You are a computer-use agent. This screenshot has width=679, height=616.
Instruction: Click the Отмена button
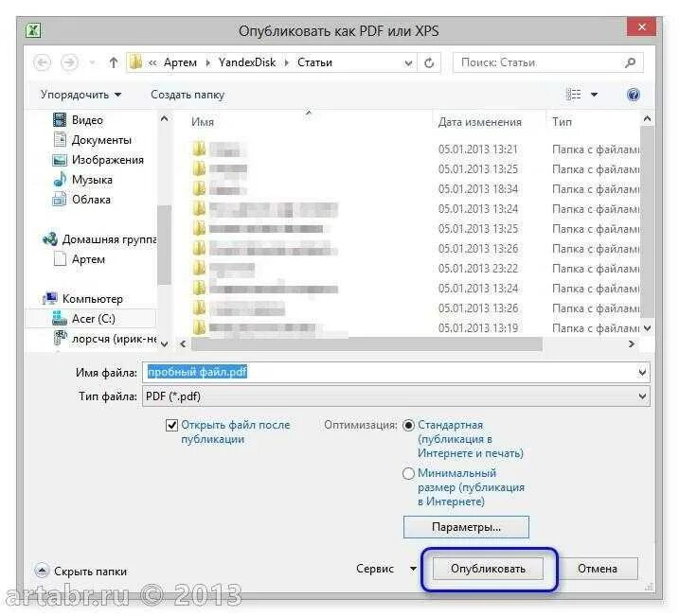pyautogui.click(x=598, y=569)
